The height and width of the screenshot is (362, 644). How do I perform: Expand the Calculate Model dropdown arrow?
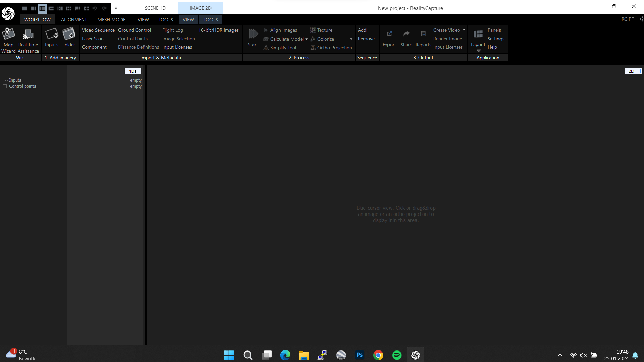point(307,39)
